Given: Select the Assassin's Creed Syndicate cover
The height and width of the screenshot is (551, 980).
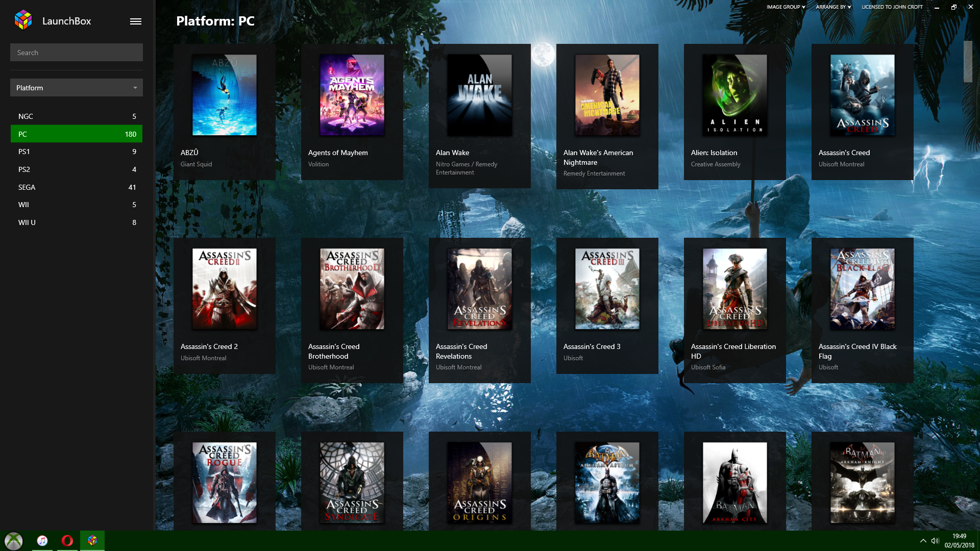Looking at the screenshot, I should tap(352, 483).
